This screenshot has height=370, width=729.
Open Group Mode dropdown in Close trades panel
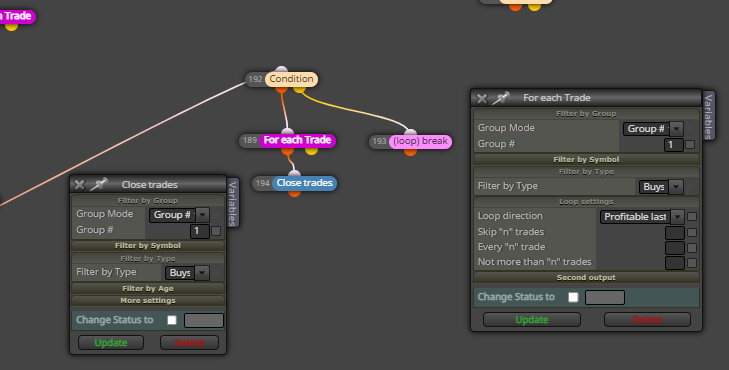tap(179, 215)
